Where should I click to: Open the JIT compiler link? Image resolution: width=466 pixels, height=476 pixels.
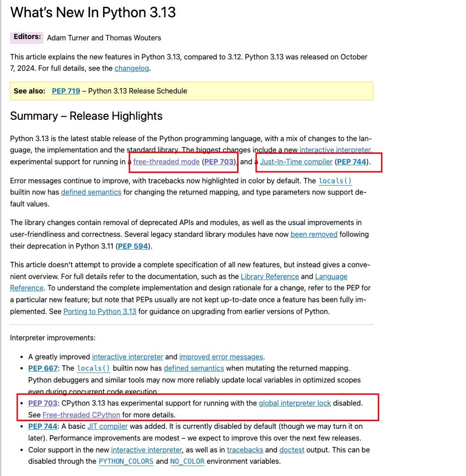[x=108, y=427]
